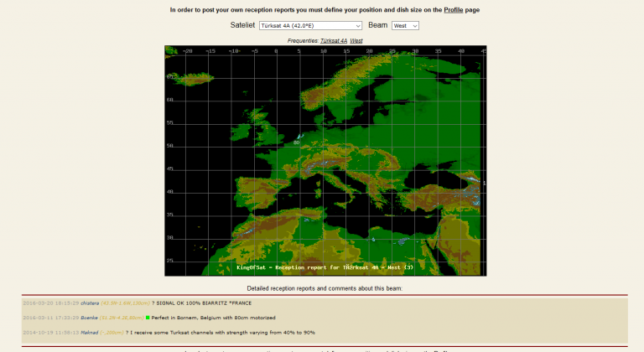
Task: Open the Profile page link at top
Action: pos(453,10)
